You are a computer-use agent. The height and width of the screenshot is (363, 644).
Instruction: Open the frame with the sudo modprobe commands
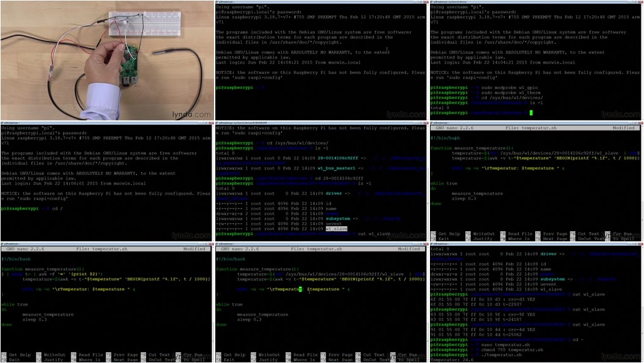point(536,60)
